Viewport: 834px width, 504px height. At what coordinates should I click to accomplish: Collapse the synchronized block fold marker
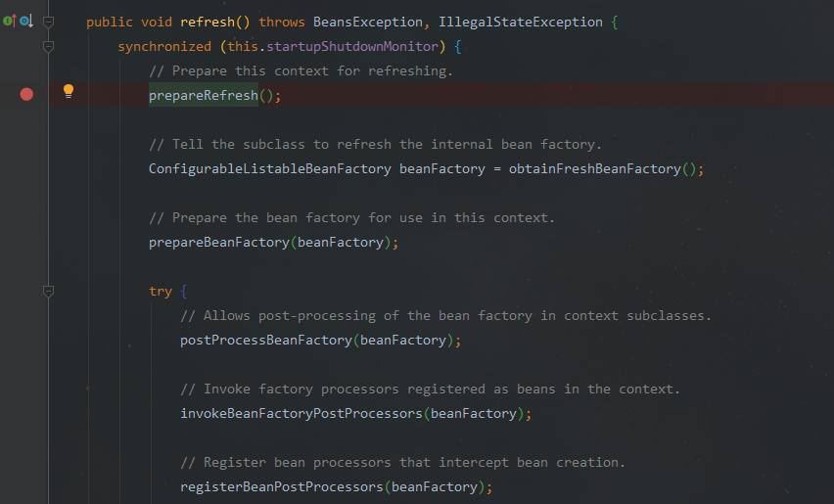pyautogui.click(x=48, y=47)
